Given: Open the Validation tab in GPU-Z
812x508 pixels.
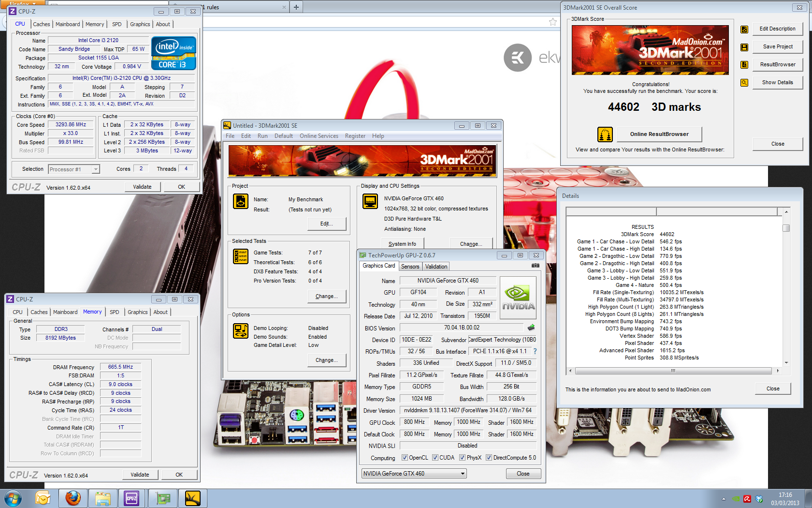Looking at the screenshot, I should coord(436,267).
